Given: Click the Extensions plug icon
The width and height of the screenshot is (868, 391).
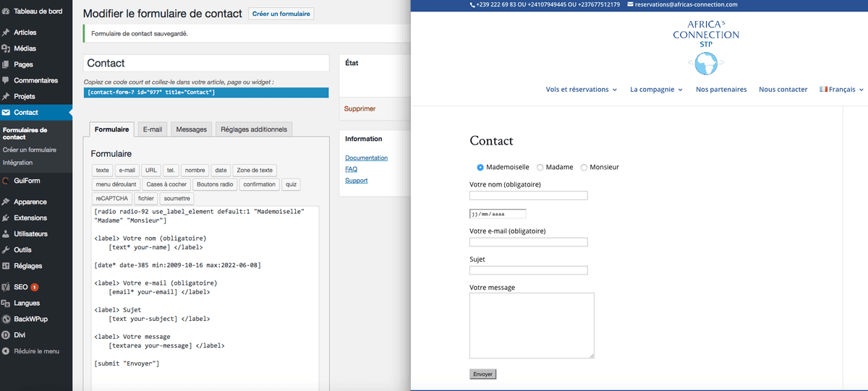Looking at the screenshot, I should [x=6, y=218].
